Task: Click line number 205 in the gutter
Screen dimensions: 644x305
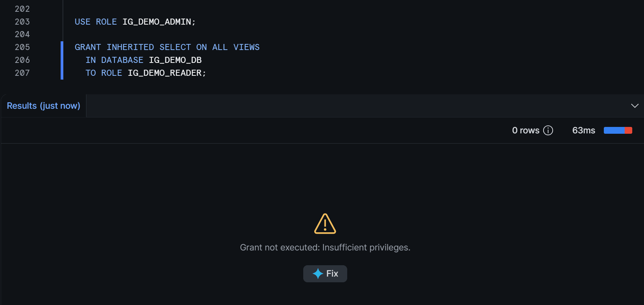Action: [22, 47]
